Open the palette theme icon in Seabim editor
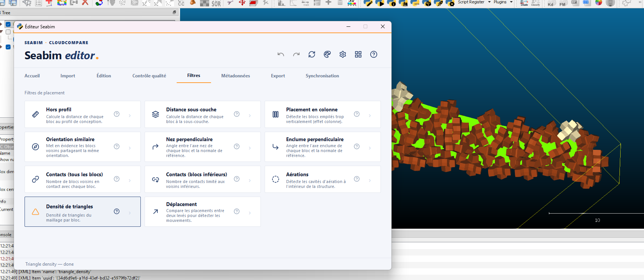 coord(327,54)
